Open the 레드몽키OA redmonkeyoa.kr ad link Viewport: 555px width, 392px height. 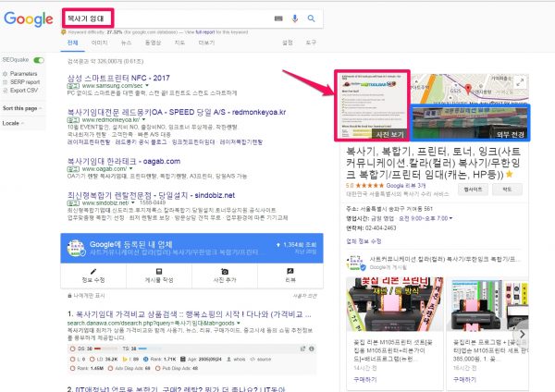(177, 112)
